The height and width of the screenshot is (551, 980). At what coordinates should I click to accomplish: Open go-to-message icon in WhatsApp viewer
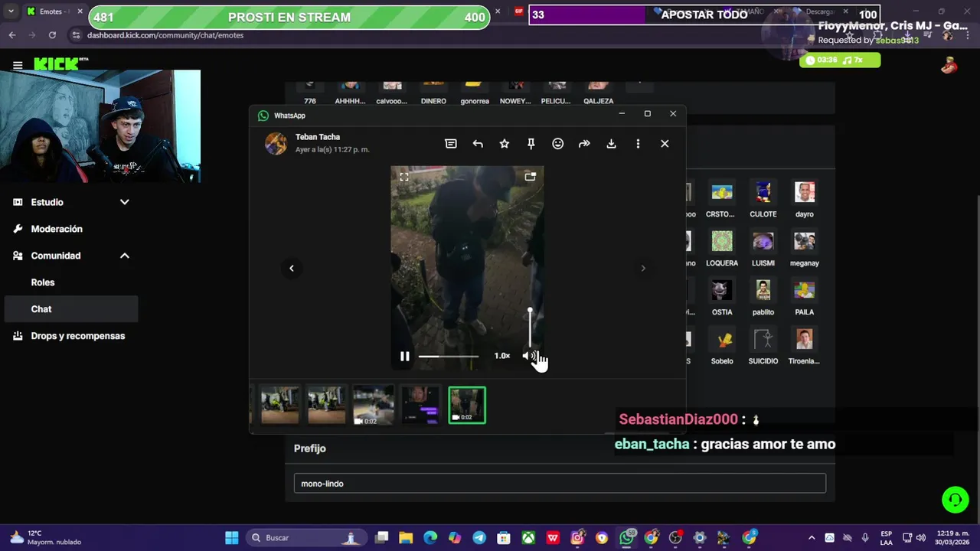point(451,144)
